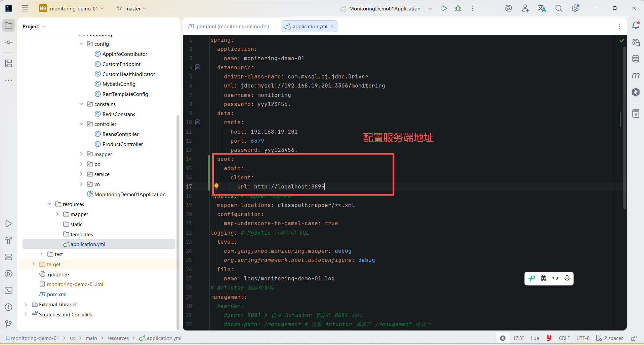Screen dimensions: 644x345
Task: Collapse the config folder
Action: (x=81, y=44)
